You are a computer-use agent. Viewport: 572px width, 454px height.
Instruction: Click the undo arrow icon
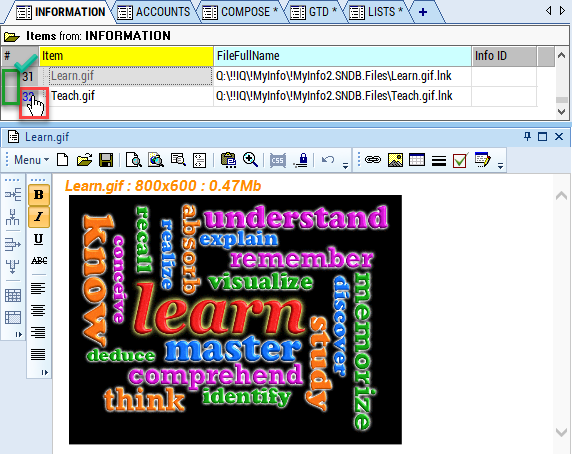coord(328,160)
